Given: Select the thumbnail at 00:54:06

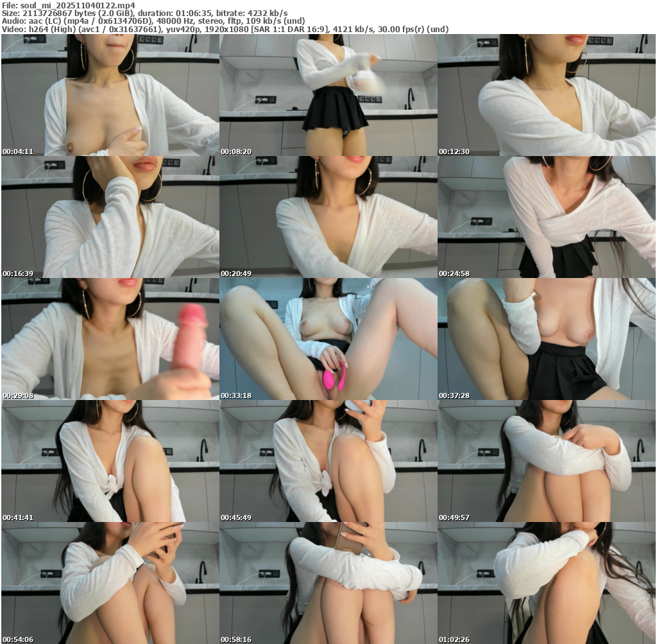Looking at the screenshot, I should coord(110,583).
